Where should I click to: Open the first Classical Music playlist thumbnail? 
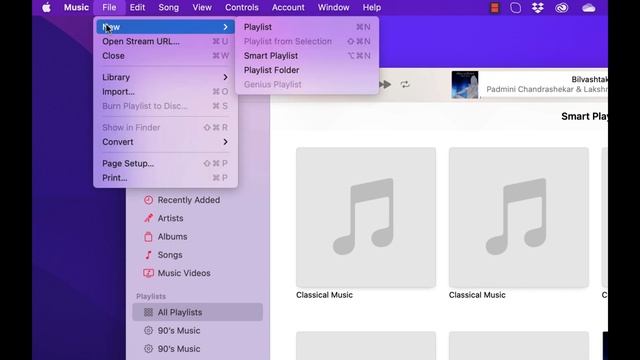366,218
